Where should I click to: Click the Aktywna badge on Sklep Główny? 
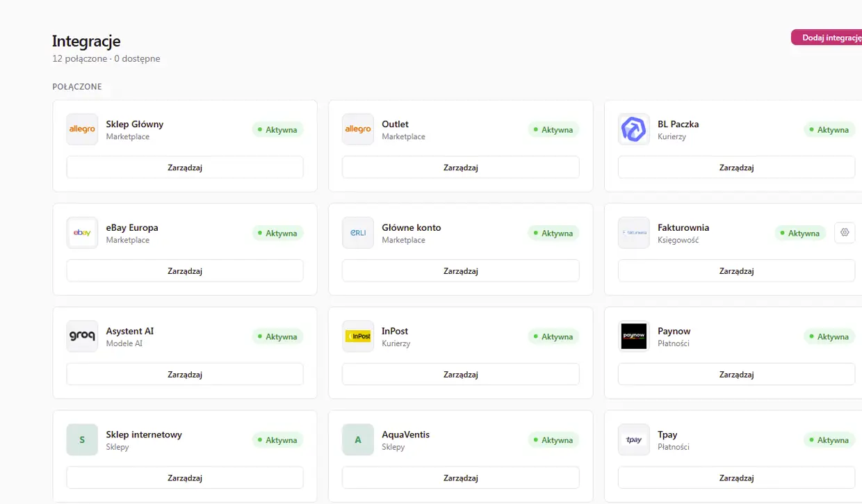pos(277,130)
